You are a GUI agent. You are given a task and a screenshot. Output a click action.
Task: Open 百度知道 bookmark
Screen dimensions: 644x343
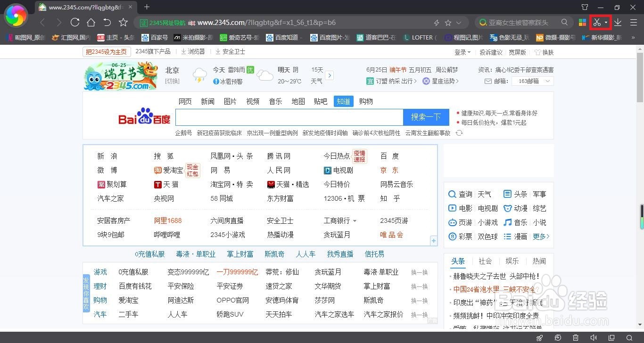point(284,37)
